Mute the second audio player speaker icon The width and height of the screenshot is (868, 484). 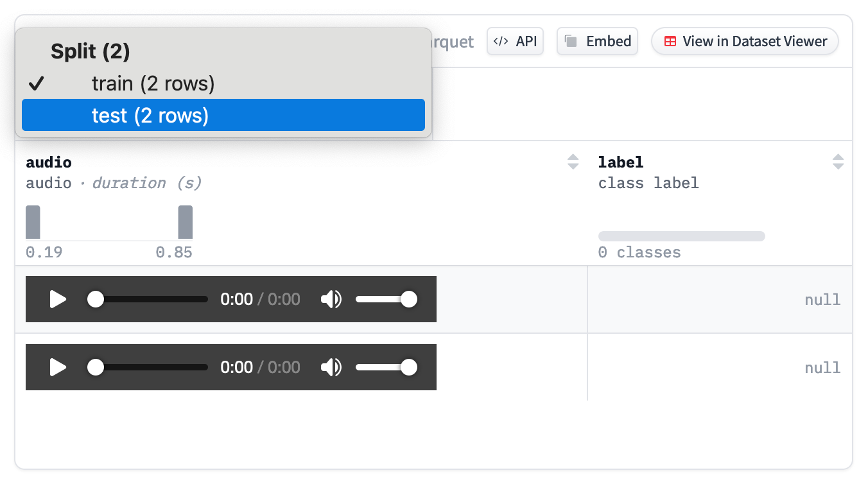coord(331,367)
